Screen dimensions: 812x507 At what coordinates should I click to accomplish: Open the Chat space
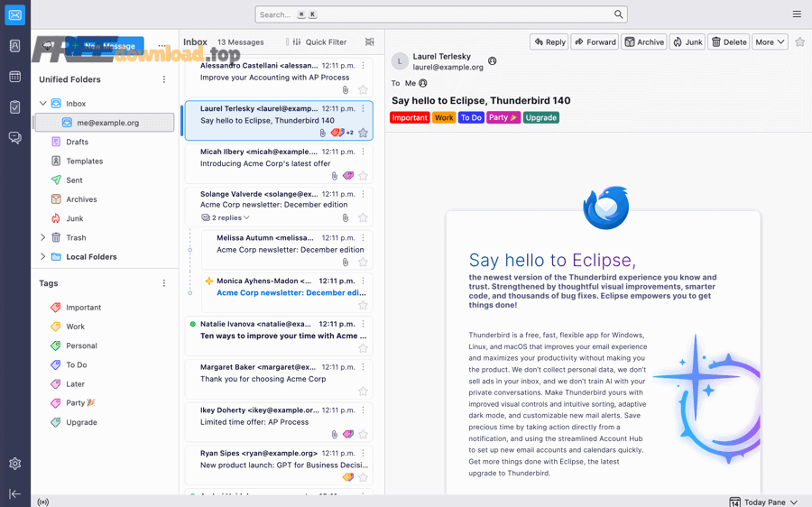15,138
